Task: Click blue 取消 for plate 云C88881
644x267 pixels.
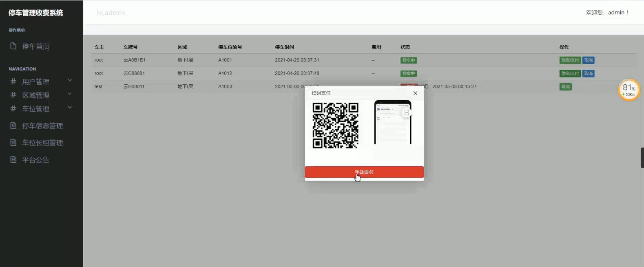Action: coord(588,73)
